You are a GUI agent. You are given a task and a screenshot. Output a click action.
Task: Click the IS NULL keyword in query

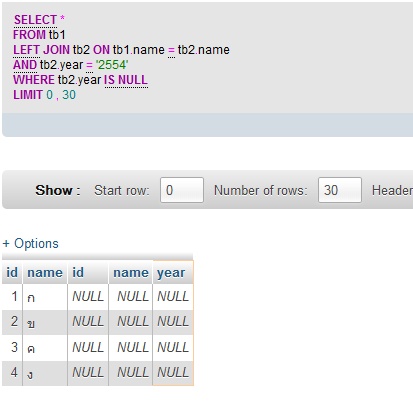coord(126,80)
